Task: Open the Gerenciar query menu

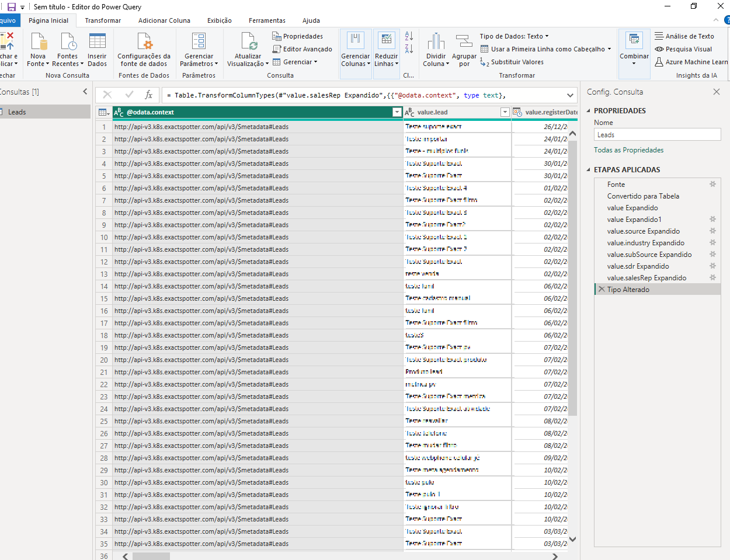Action: 296,62
